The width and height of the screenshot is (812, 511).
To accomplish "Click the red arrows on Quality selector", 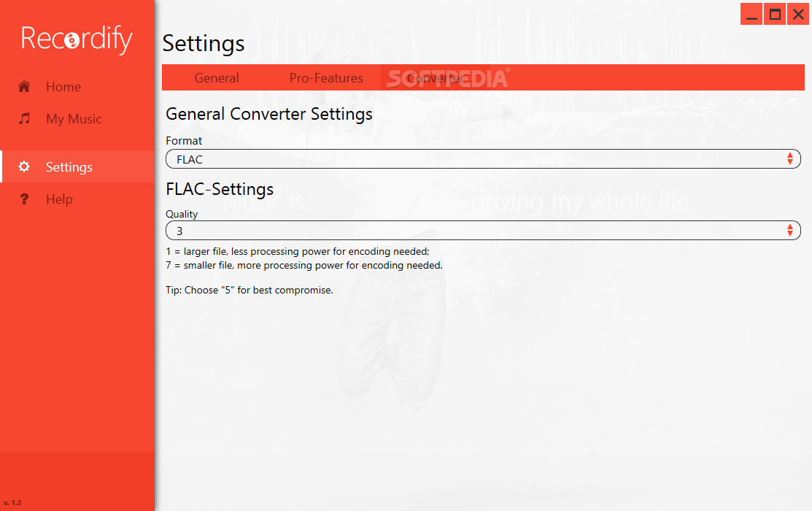I will click(x=789, y=230).
